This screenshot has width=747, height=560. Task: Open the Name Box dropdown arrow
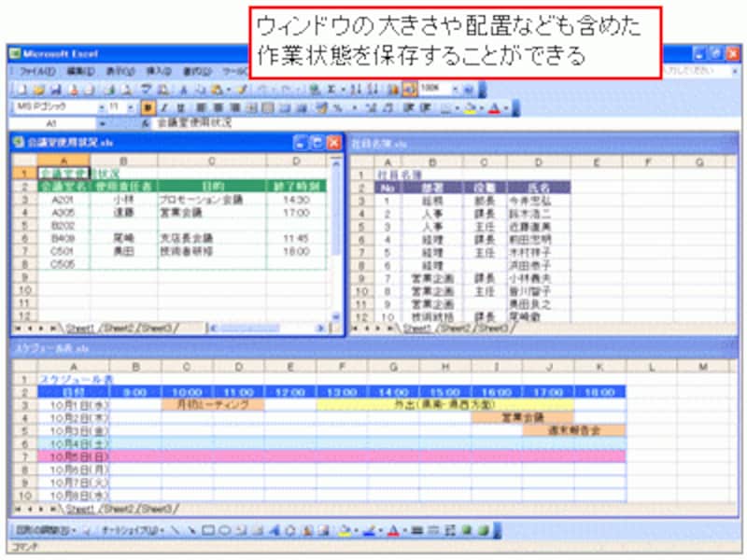tap(102, 124)
